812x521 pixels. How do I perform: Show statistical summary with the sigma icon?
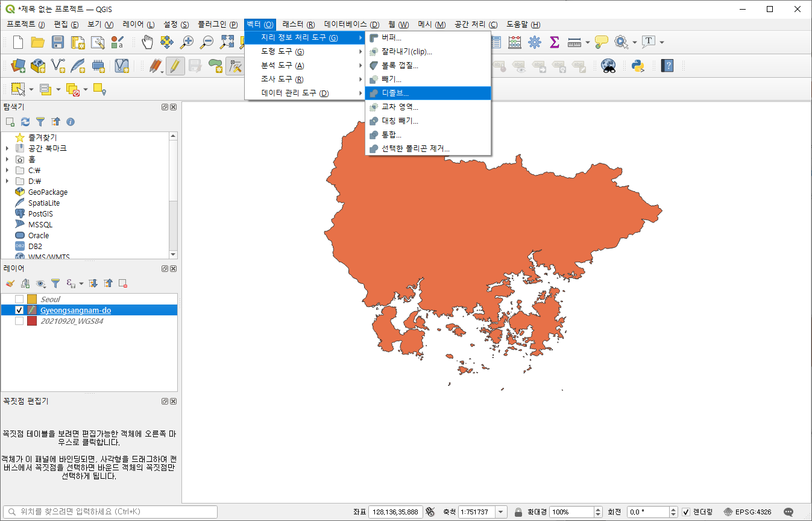coord(555,42)
